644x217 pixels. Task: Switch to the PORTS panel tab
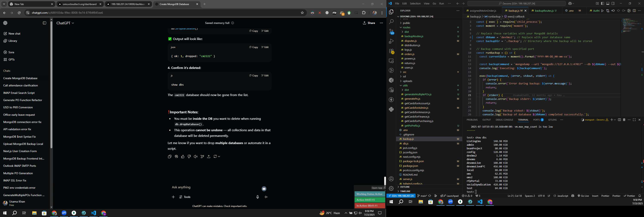click(x=538, y=120)
